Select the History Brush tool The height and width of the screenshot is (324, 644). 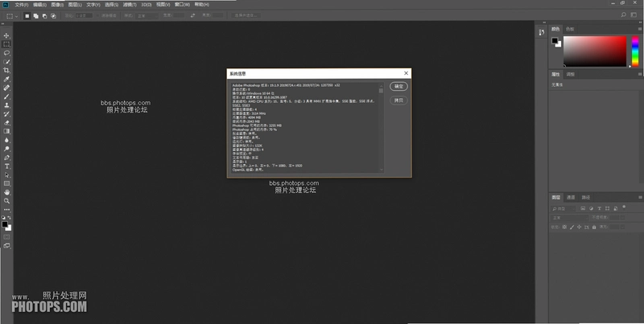click(x=6, y=114)
